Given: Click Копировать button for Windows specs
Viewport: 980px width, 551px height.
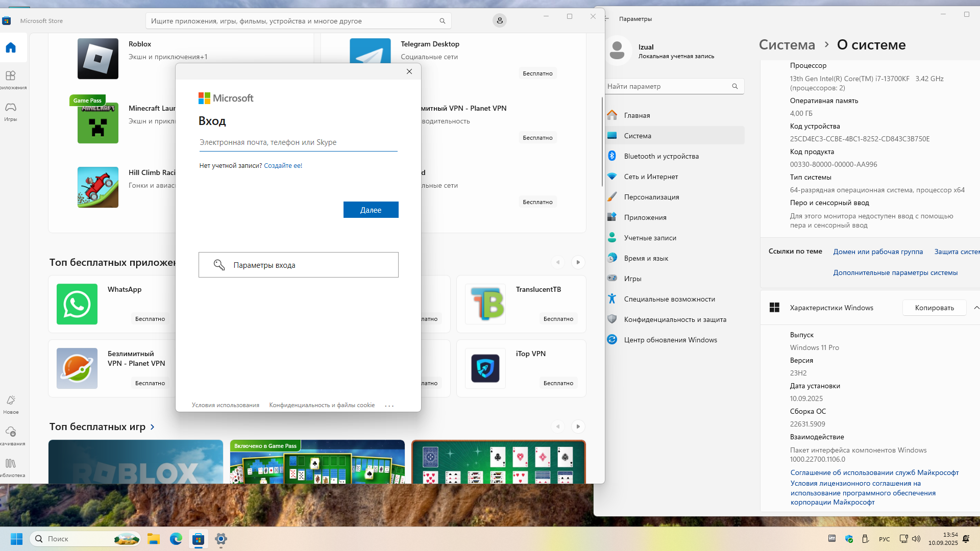Looking at the screenshot, I should tap(934, 308).
